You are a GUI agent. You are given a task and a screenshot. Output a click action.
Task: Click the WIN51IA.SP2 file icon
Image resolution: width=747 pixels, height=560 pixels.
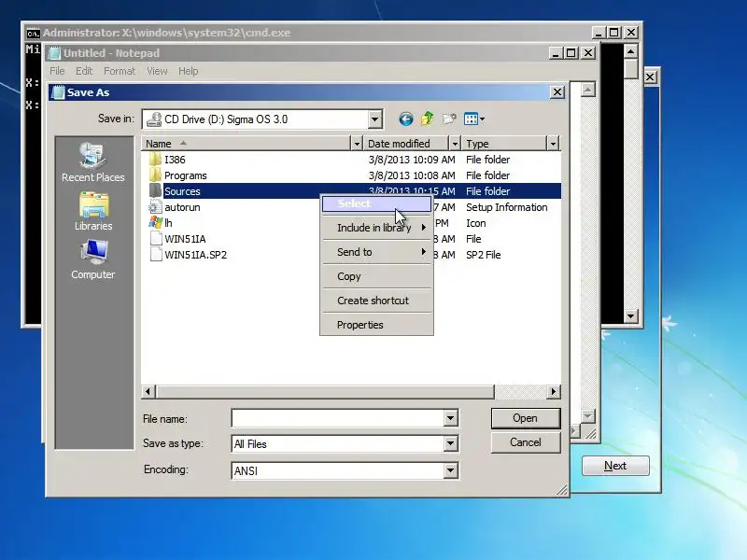[x=155, y=254]
